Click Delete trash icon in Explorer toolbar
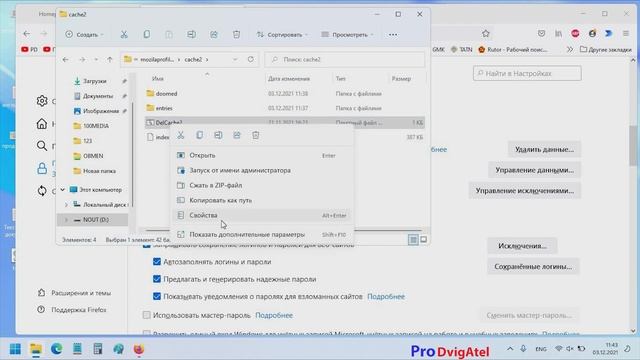This screenshot has height=360, width=640. click(236, 35)
